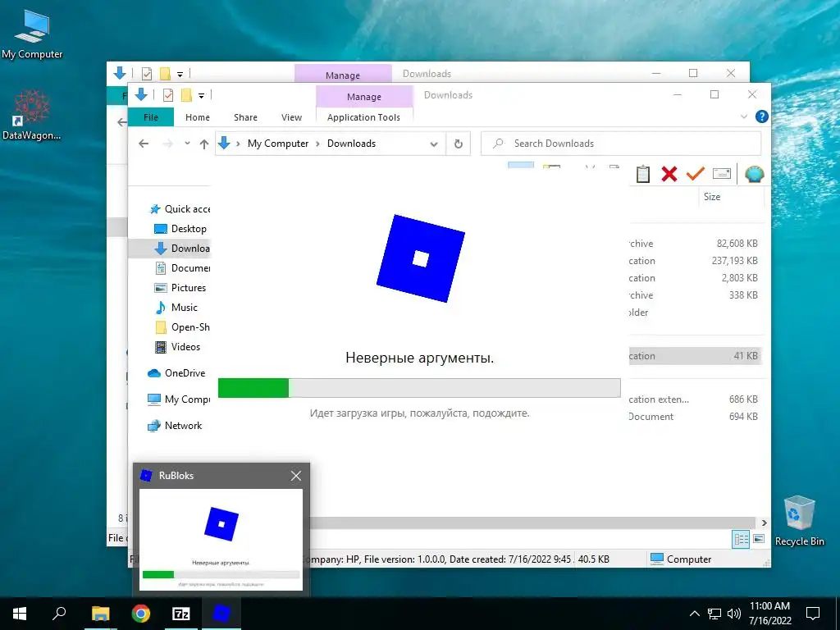Screen dimensions: 840x630
Task: Click Downloads in the address breadcrumb
Action: (351, 144)
